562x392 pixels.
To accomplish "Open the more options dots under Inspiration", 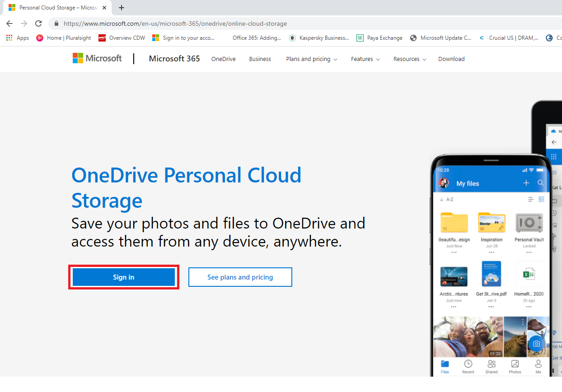I will pyautogui.click(x=492, y=252).
